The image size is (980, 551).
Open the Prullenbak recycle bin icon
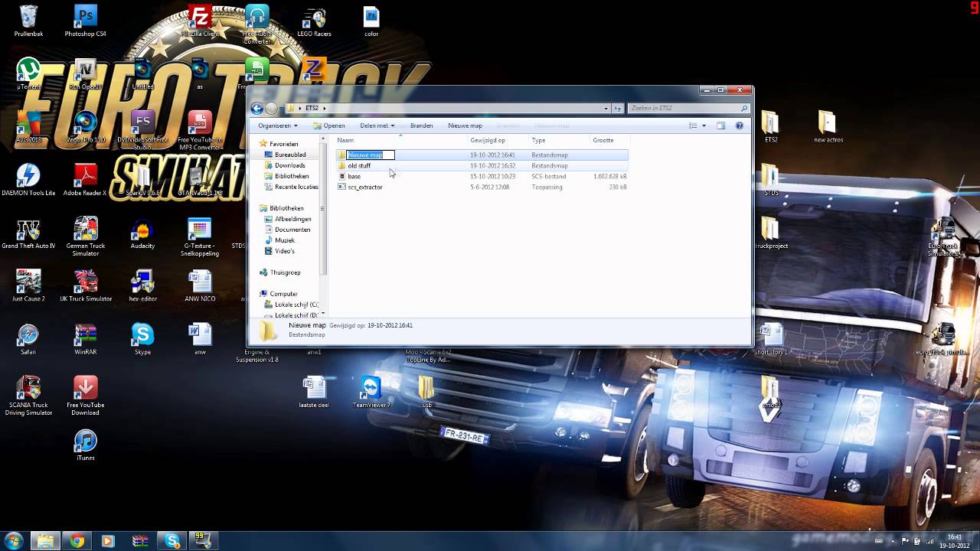click(28, 21)
